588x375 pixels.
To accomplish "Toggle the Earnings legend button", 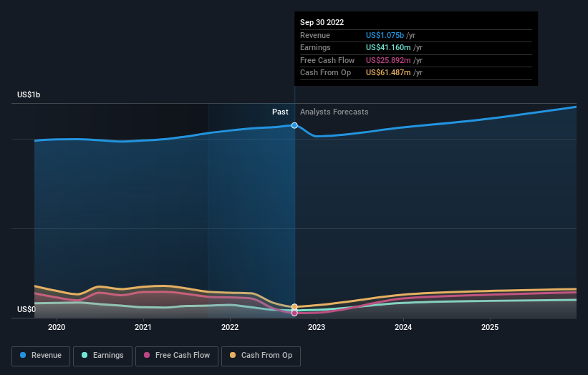I will coord(102,356).
